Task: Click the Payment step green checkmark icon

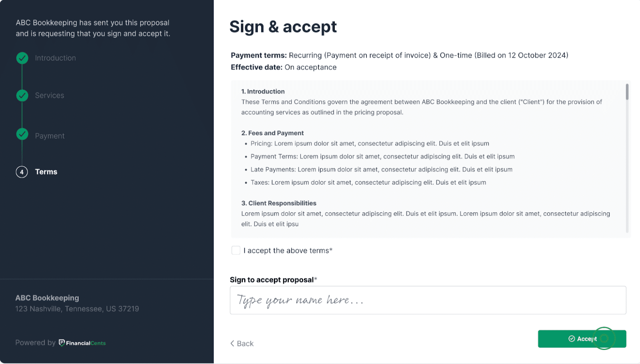Action: point(22,134)
